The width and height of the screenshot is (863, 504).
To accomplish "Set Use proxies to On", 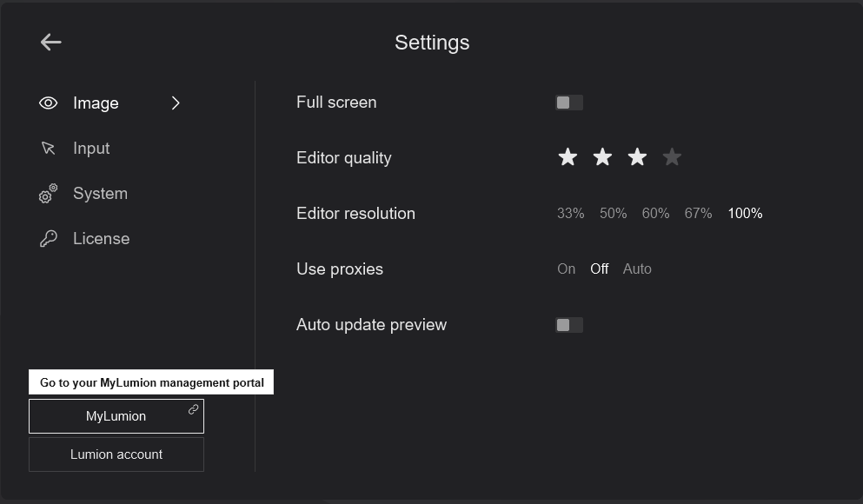I will 566,269.
